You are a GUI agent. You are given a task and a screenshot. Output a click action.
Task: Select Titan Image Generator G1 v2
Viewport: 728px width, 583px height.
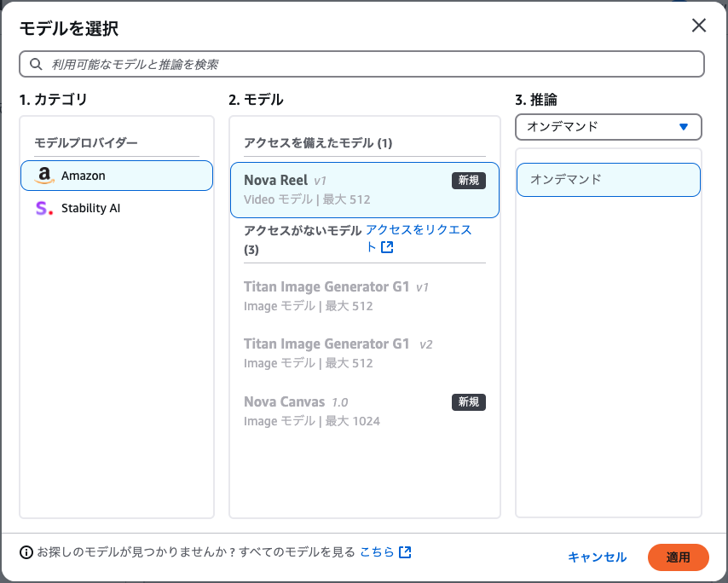(365, 353)
